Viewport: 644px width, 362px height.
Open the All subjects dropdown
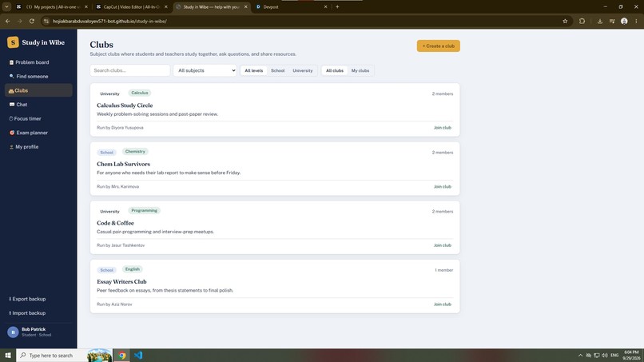click(x=205, y=70)
